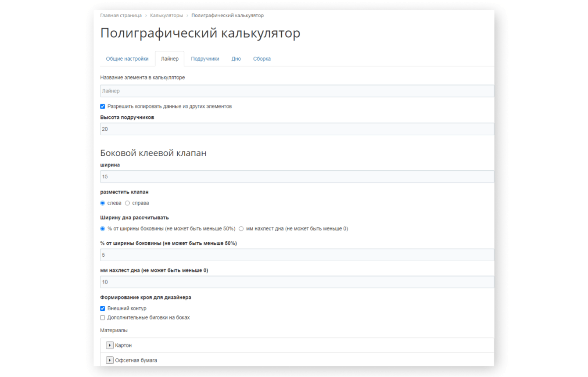Image resolution: width=588 pixels, height=377 pixels.
Task: Choose мм нахлест дна radio
Action: tap(241, 229)
